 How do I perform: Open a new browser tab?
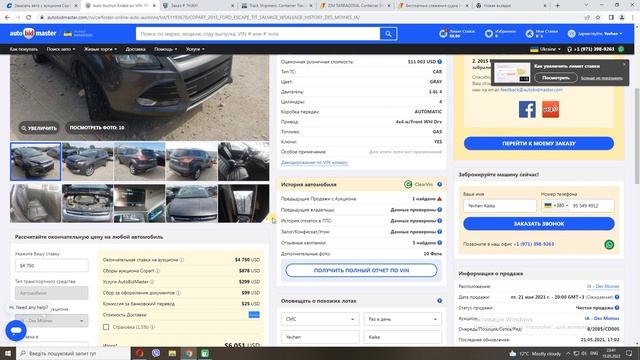[x=558, y=6]
